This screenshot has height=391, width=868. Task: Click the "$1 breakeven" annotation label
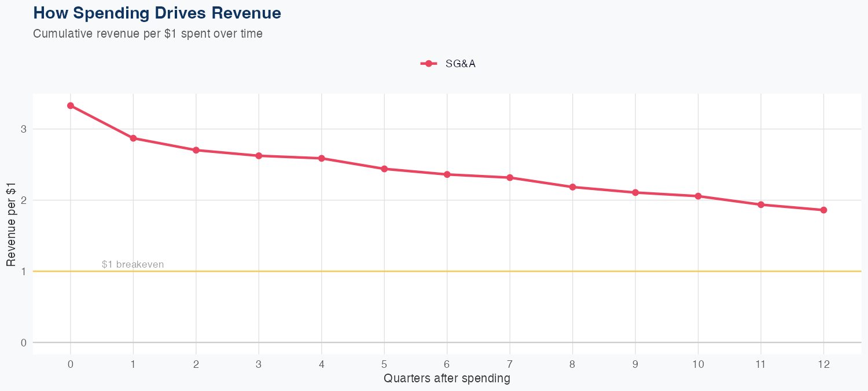point(133,264)
